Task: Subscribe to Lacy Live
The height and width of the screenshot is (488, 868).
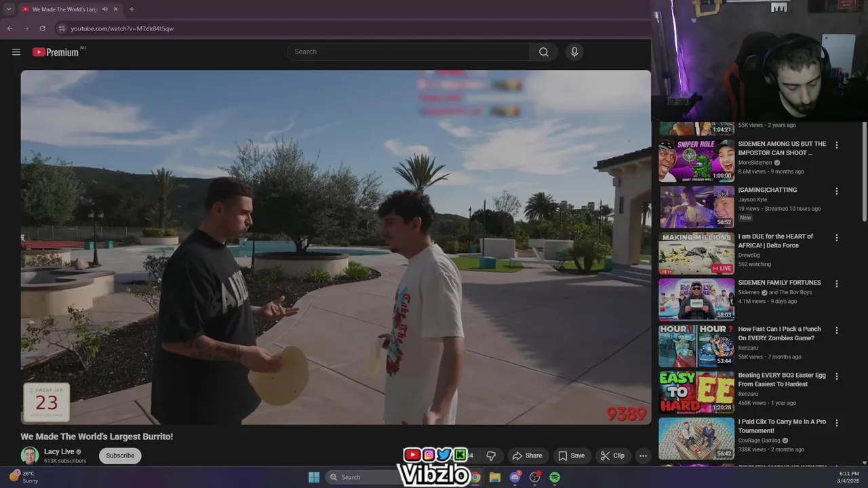Action: point(120,455)
